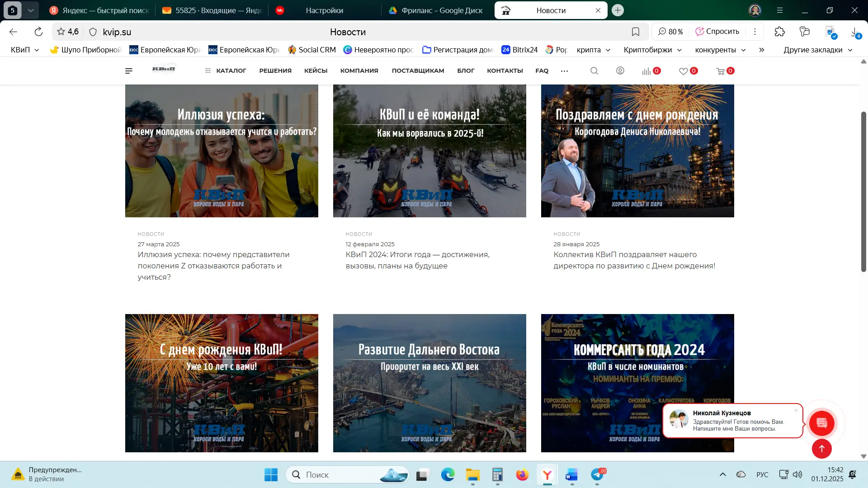Viewport: 868px width, 488px height.
Task: Go back with the browser back arrow
Action: coord(13,32)
